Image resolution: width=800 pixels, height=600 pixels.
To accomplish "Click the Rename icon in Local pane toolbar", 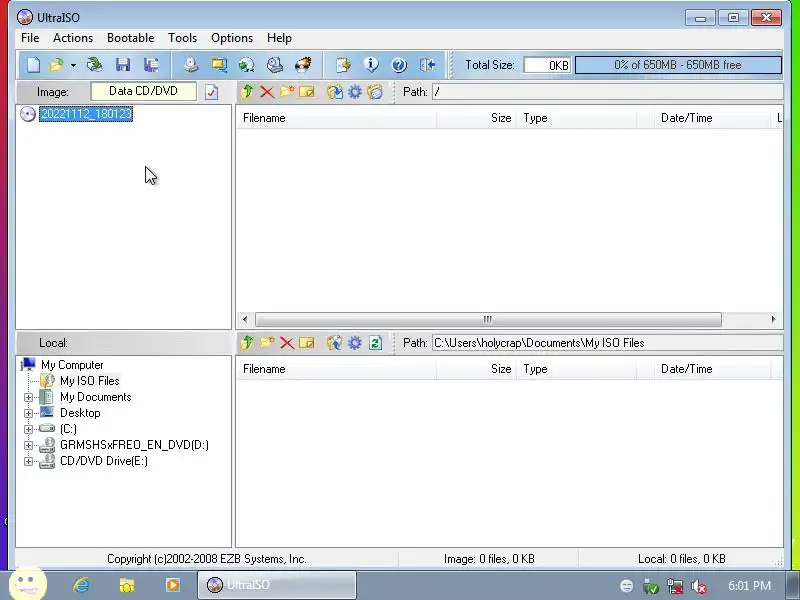I will click(307, 343).
